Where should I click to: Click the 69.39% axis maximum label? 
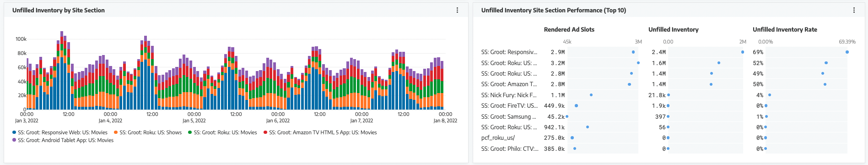pos(847,42)
